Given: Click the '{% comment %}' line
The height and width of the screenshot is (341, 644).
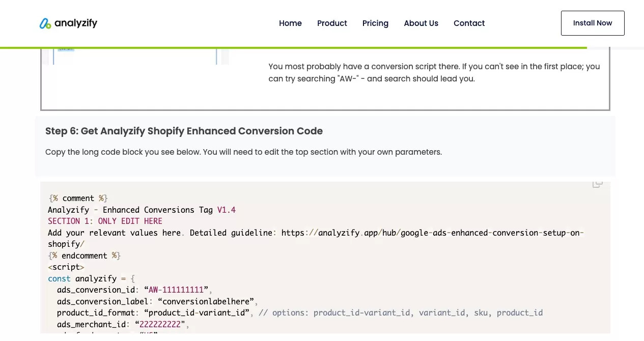Looking at the screenshot, I should coord(78,198).
